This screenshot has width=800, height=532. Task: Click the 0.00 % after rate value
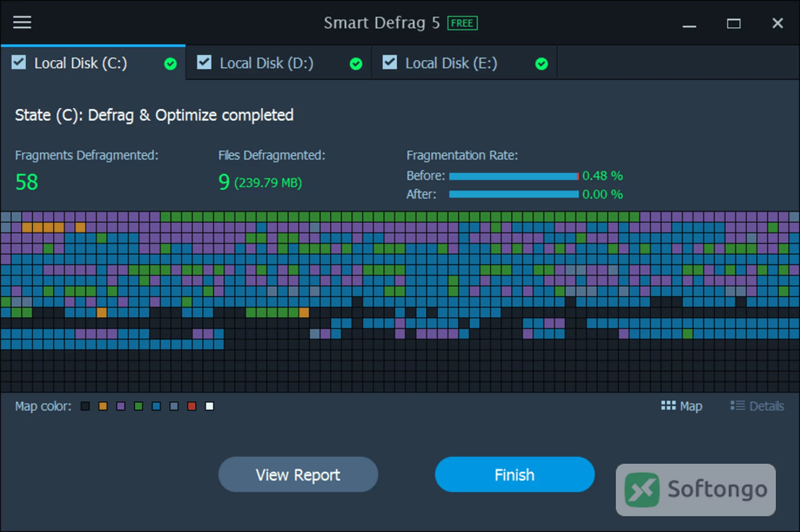coord(602,194)
